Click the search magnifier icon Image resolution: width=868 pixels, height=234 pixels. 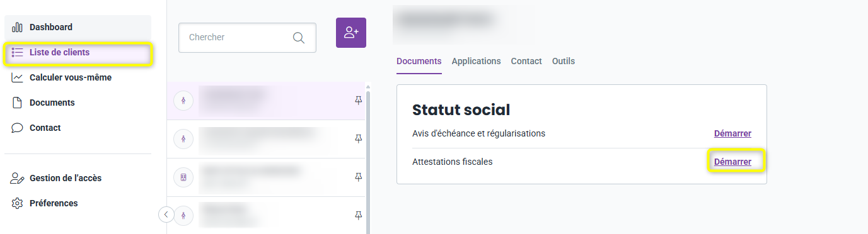click(299, 38)
